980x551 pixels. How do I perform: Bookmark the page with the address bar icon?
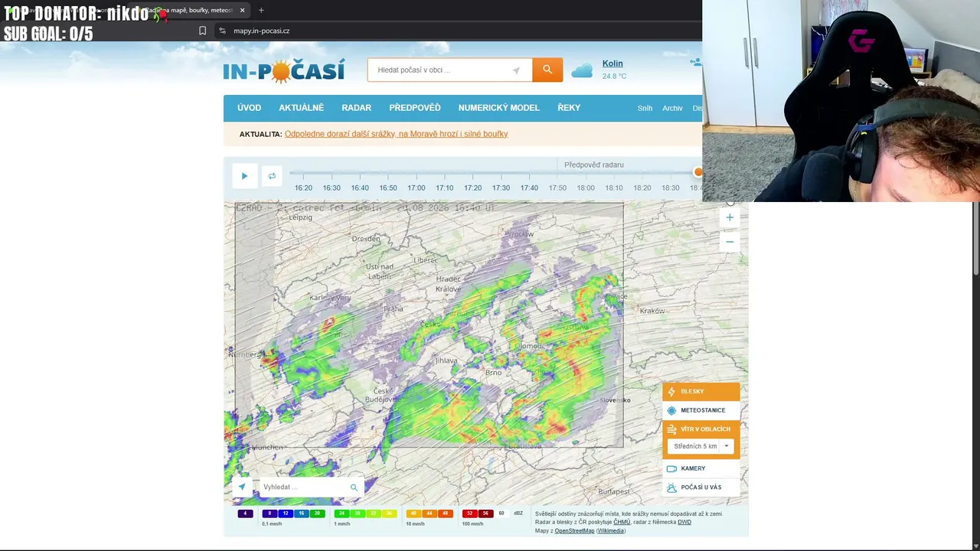click(202, 31)
